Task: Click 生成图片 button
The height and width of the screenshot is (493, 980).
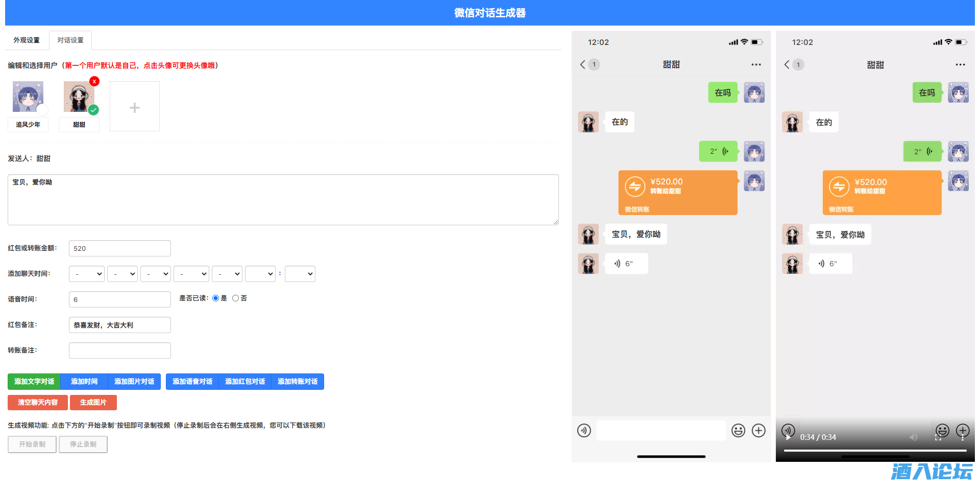Action: (x=93, y=403)
